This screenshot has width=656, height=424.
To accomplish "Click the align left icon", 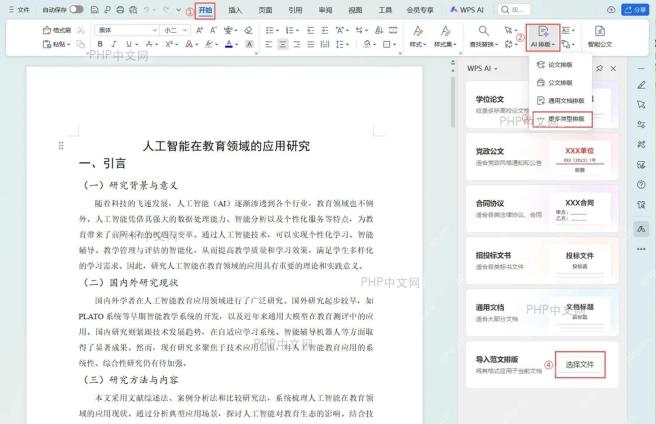I will [269, 44].
